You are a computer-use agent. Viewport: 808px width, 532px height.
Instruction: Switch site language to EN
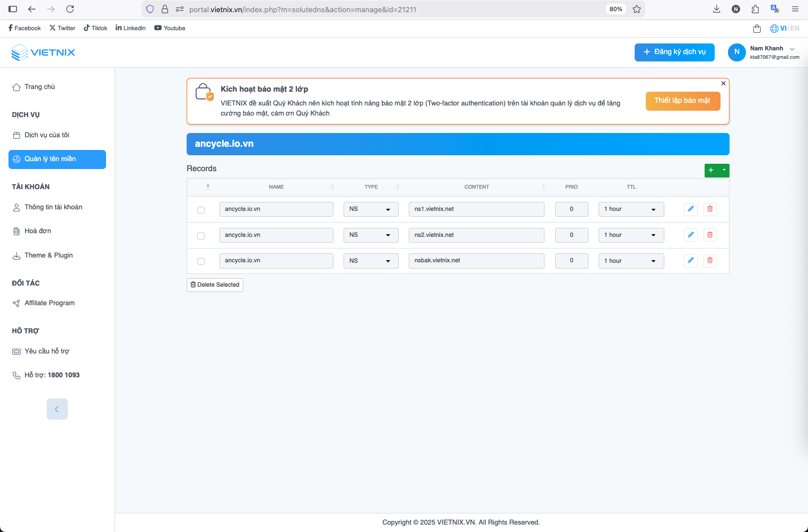[x=795, y=29]
